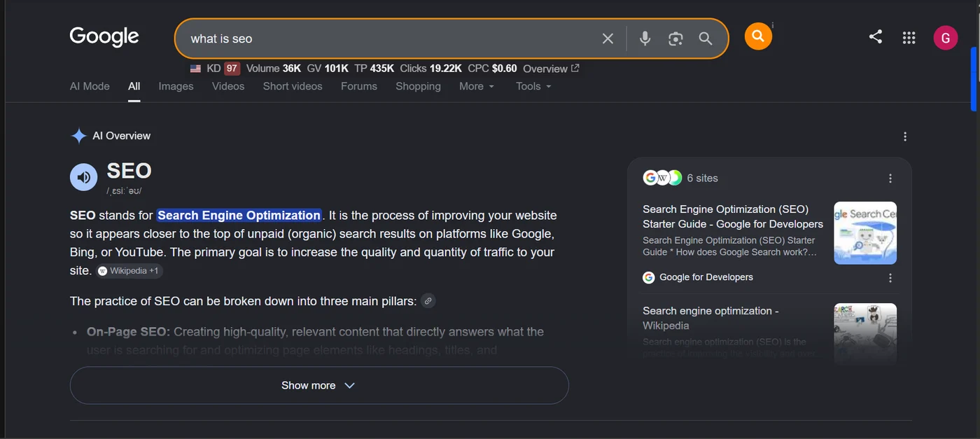Open Google for Developers result three-dot menu
The image size is (980, 439).
(x=890, y=278)
